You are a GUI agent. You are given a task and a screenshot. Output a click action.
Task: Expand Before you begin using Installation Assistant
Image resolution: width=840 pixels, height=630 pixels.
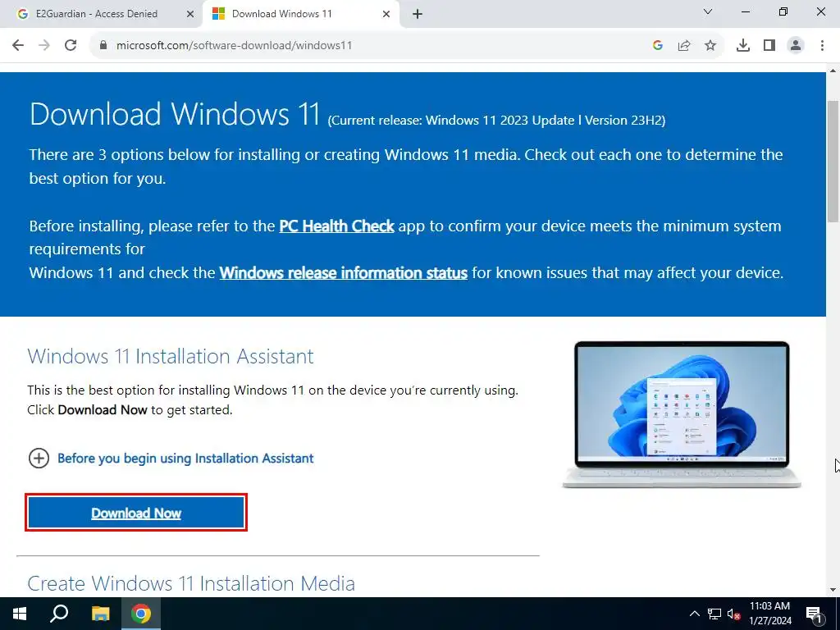(171, 459)
